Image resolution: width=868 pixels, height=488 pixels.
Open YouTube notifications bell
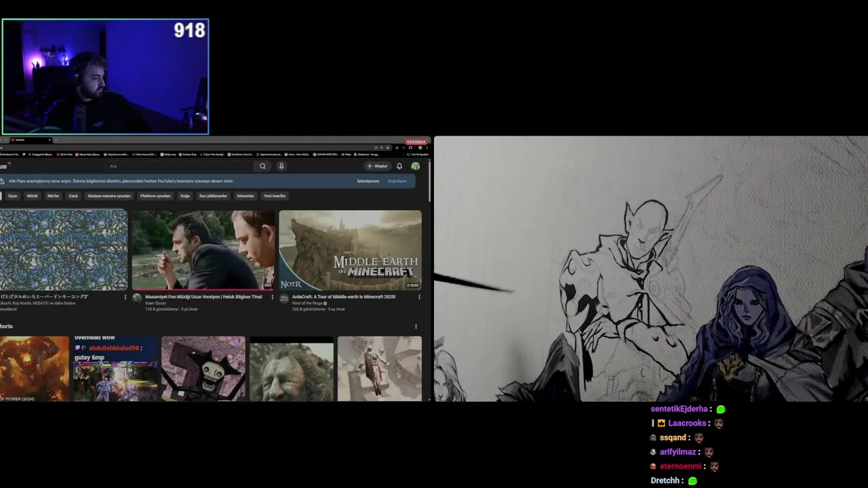click(x=399, y=166)
